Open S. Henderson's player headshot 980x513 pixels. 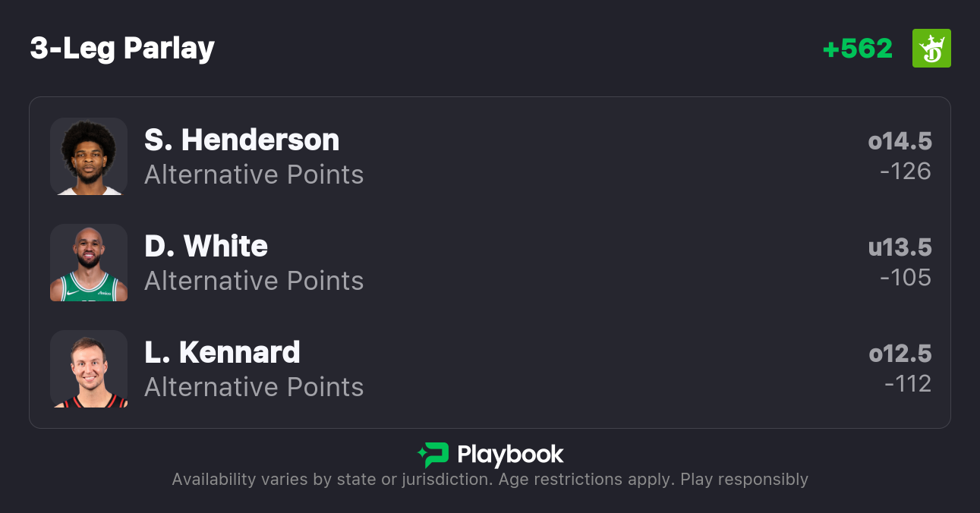pyautogui.click(x=89, y=156)
